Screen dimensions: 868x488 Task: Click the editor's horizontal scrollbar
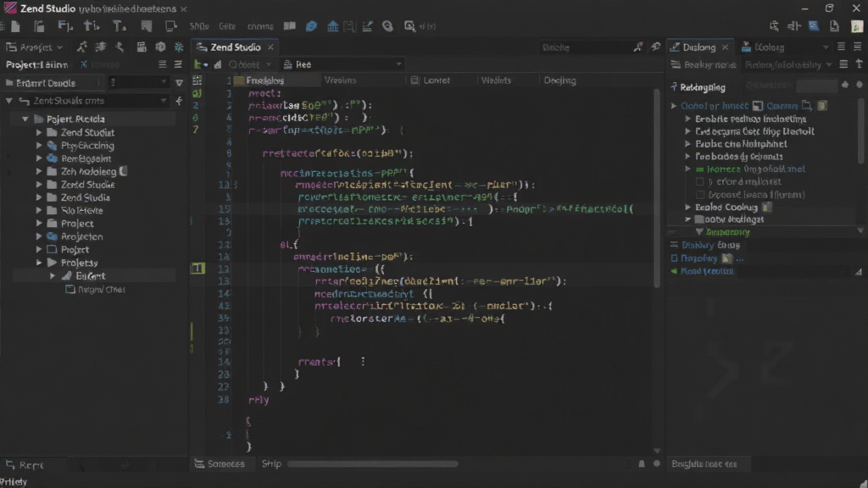pos(373,463)
